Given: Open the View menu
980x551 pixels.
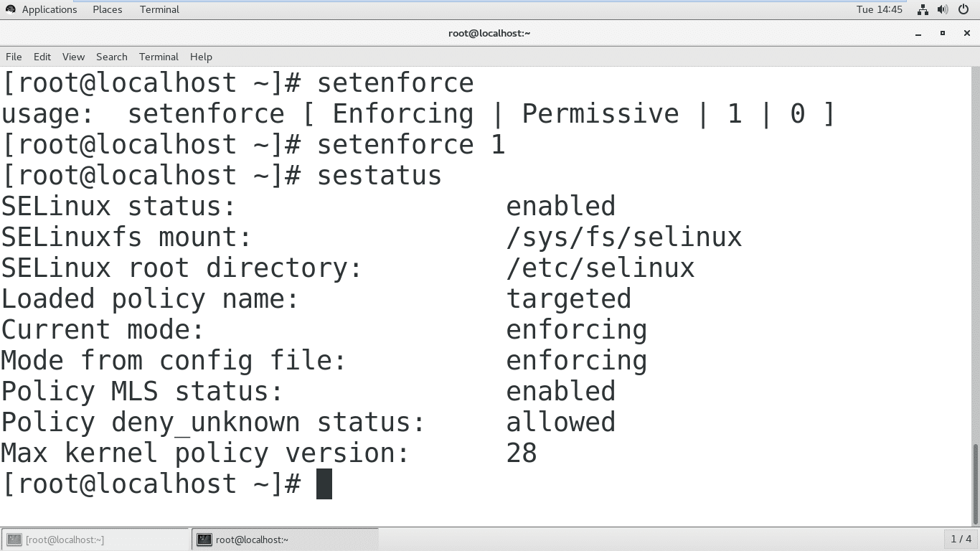Looking at the screenshot, I should point(73,57).
